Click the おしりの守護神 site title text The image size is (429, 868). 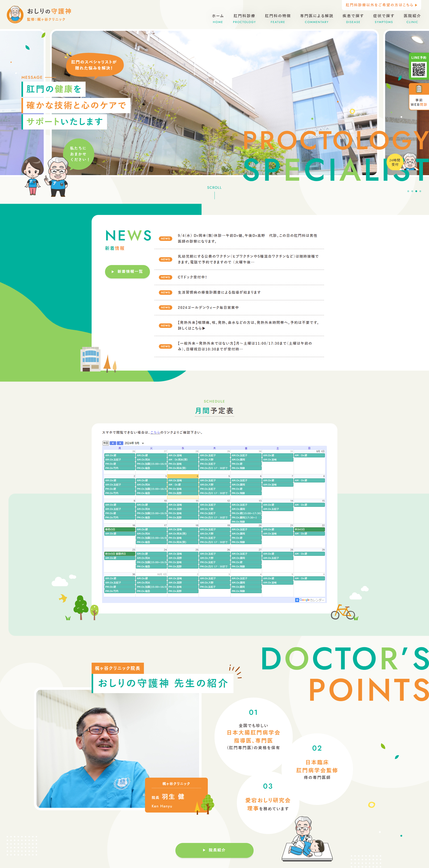click(x=49, y=11)
